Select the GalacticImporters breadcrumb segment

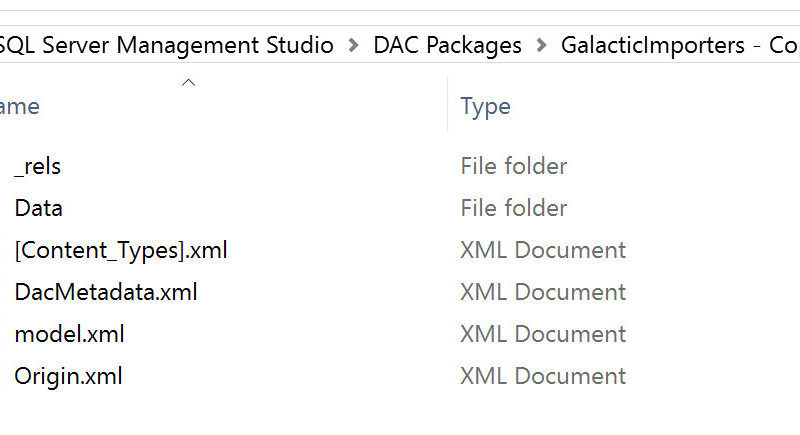[x=672, y=45]
